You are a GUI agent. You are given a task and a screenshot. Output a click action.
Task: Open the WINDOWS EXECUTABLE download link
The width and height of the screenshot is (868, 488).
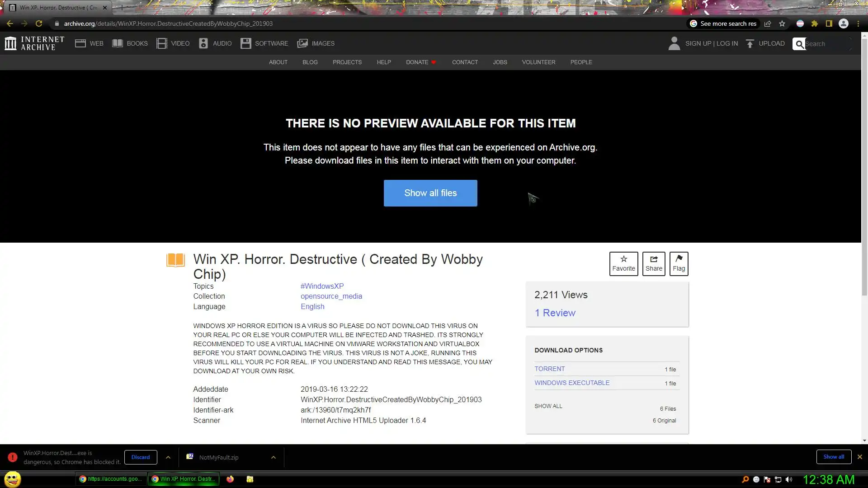pyautogui.click(x=572, y=383)
